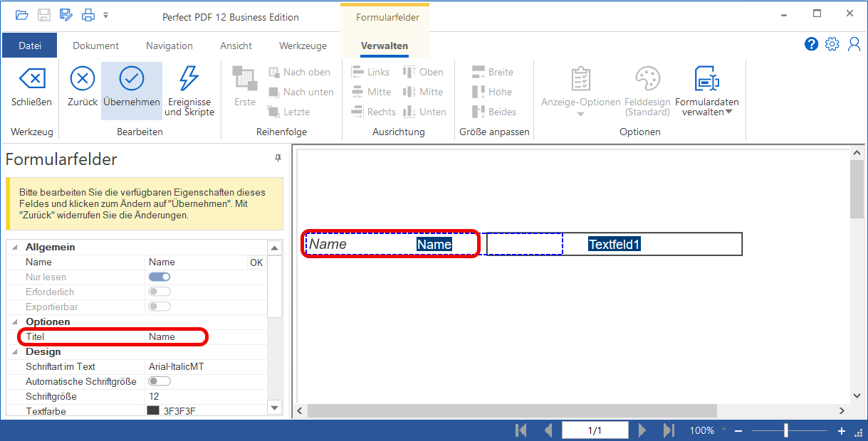Screen dimensions: 868x441
Task: Switch to the Werkzeuge tab
Action: click(x=303, y=46)
